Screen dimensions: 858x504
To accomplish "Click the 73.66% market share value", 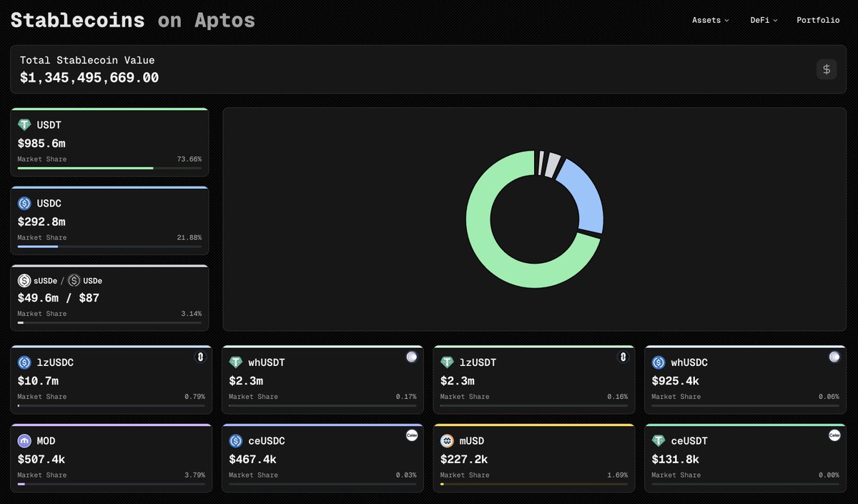I will pyautogui.click(x=189, y=159).
